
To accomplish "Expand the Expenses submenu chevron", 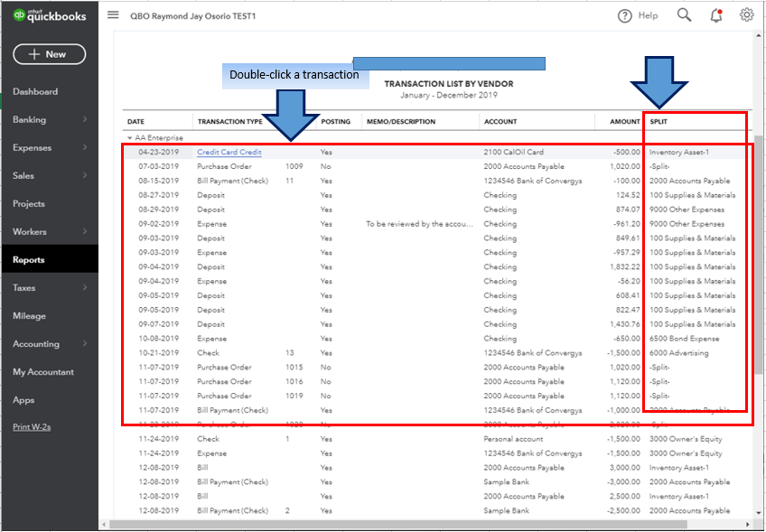I will pyautogui.click(x=85, y=147).
